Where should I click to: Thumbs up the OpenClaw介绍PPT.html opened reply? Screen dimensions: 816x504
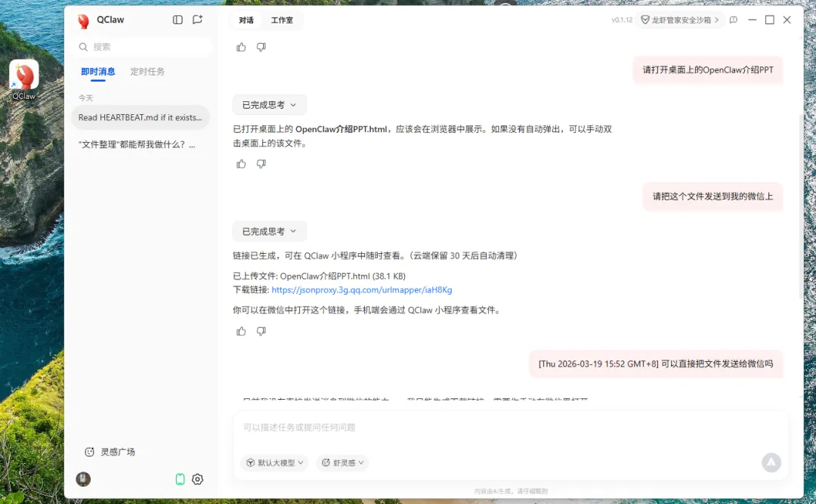[241, 164]
